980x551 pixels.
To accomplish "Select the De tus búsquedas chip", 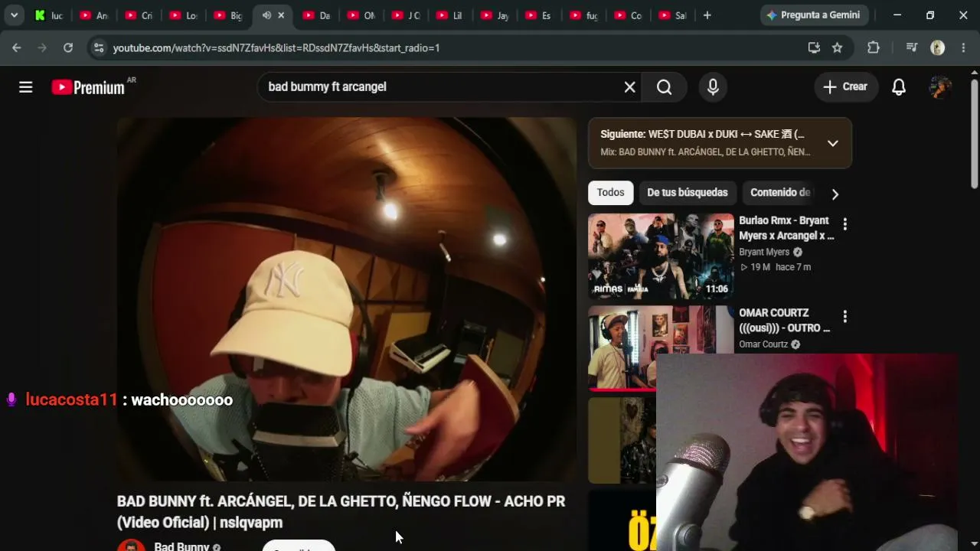I will tap(688, 193).
